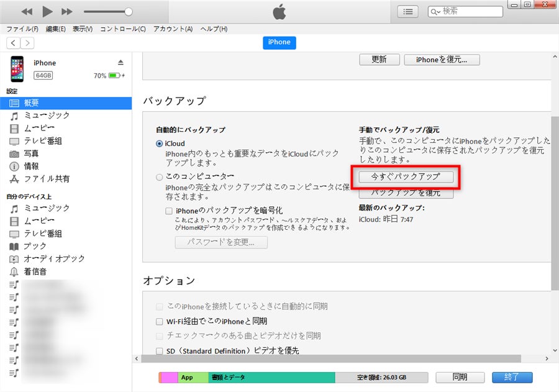Click the 検索 search field
The height and width of the screenshot is (392, 559).
pyautogui.click(x=465, y=11)
